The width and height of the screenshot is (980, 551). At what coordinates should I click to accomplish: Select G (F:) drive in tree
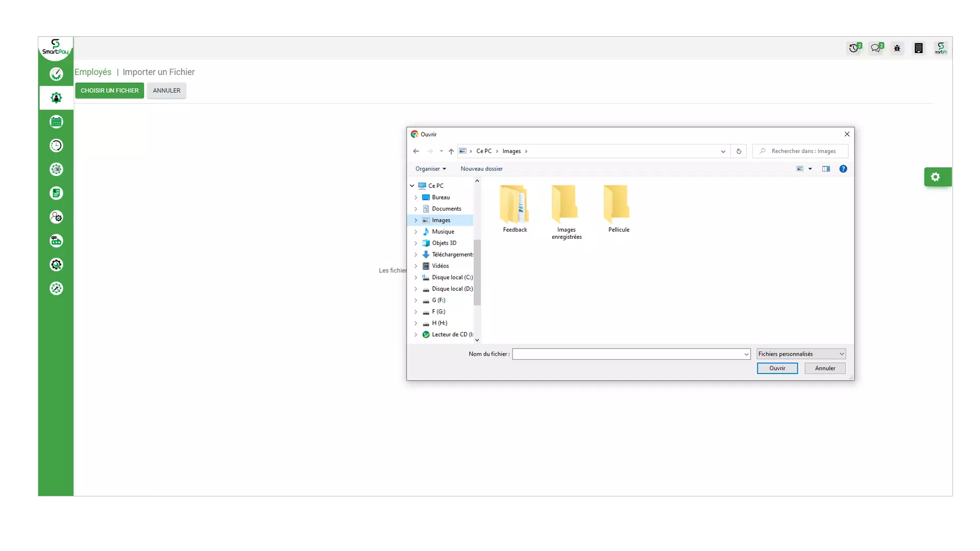[x=438, y=300]
